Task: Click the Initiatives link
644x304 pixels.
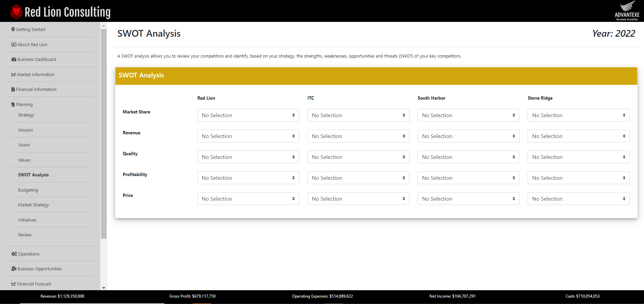Action: 27,219
